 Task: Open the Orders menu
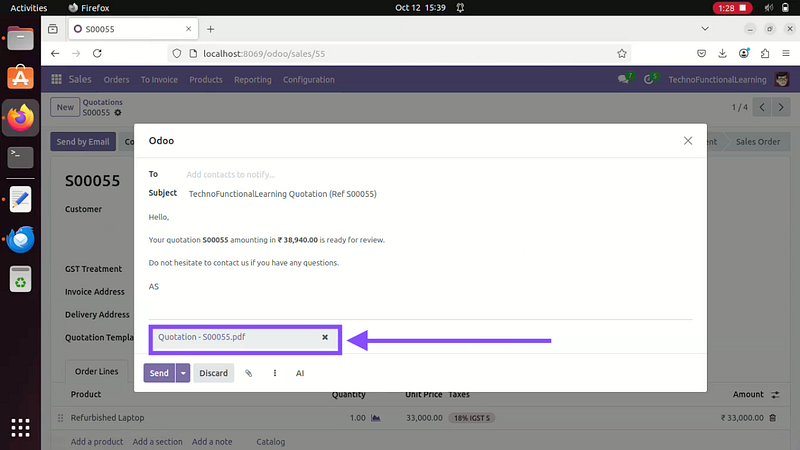point(116,79)
